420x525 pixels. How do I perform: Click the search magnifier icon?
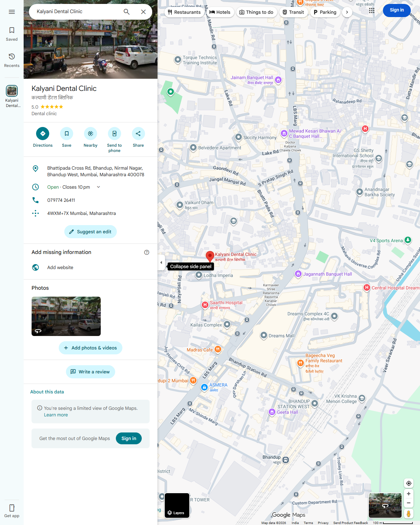[x=127, y=12]
